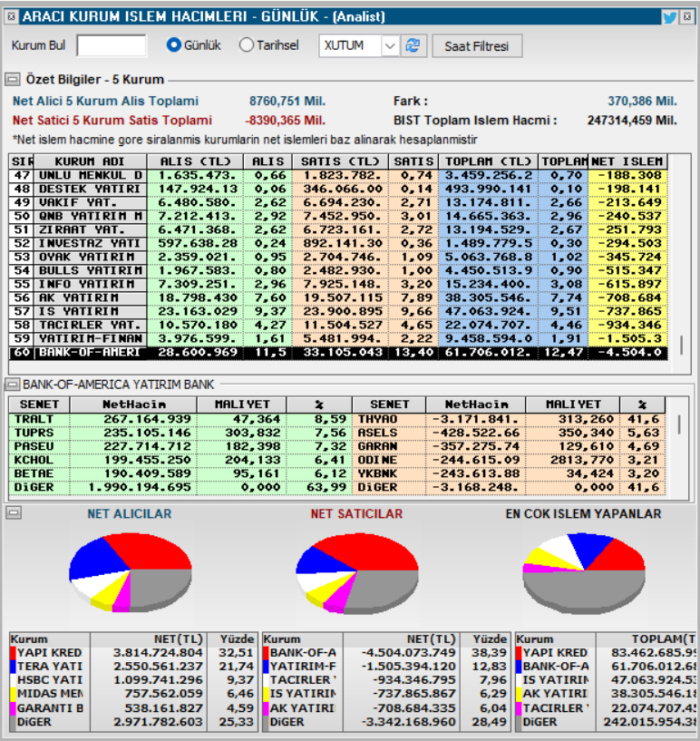Viewport: 700px width, 741px height.
Task: Click the NET ALICILAR pie chart
Action: click(x=131, y=573)
